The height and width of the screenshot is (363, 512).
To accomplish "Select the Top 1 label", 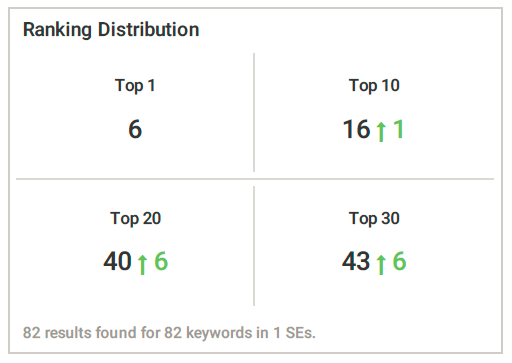I will point(135,86).
